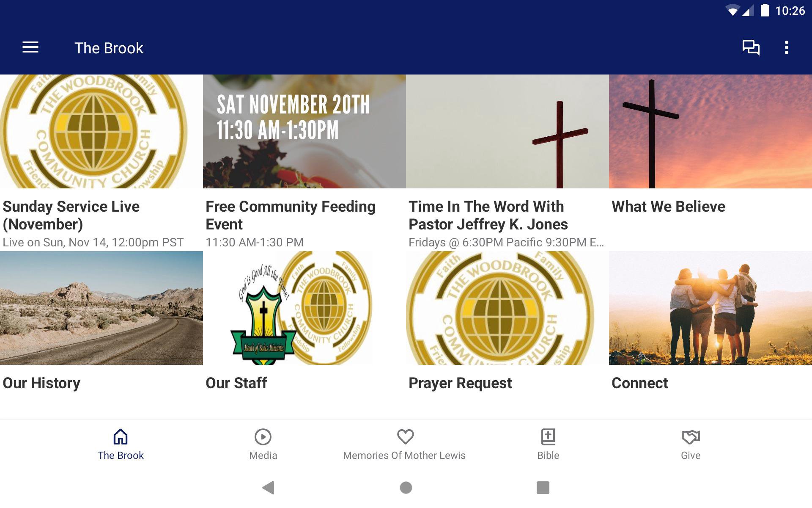
Task: Tap the Android back button
Action: [269, 488]
